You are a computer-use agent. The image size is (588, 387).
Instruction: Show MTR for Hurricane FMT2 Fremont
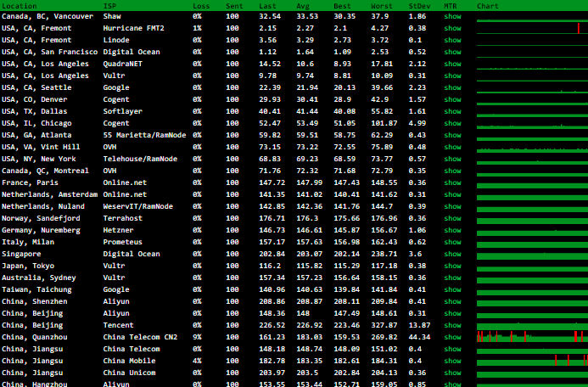(452, 28)
